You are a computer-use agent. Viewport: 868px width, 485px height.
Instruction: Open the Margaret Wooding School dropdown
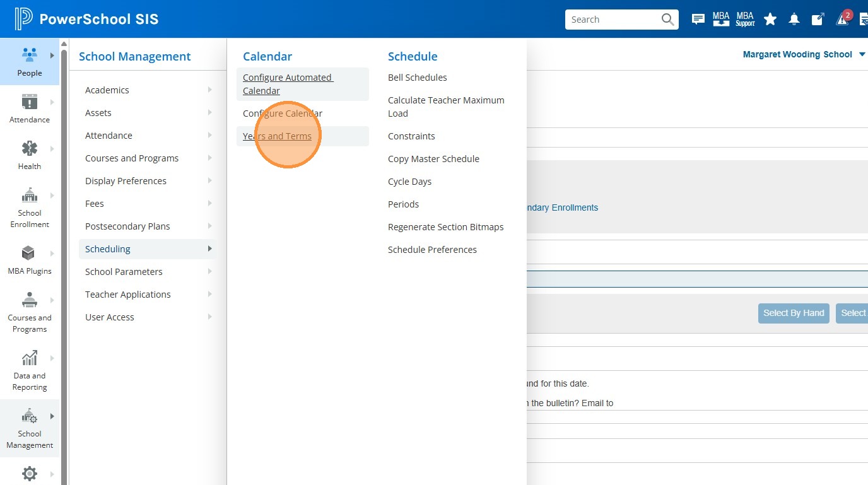pos(804,55)
